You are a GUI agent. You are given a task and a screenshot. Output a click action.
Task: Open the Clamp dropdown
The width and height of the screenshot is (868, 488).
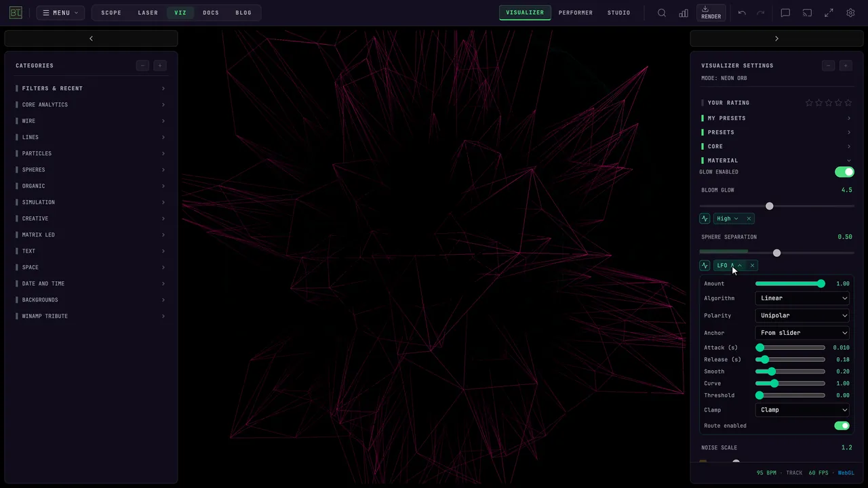tap(802, 410)
